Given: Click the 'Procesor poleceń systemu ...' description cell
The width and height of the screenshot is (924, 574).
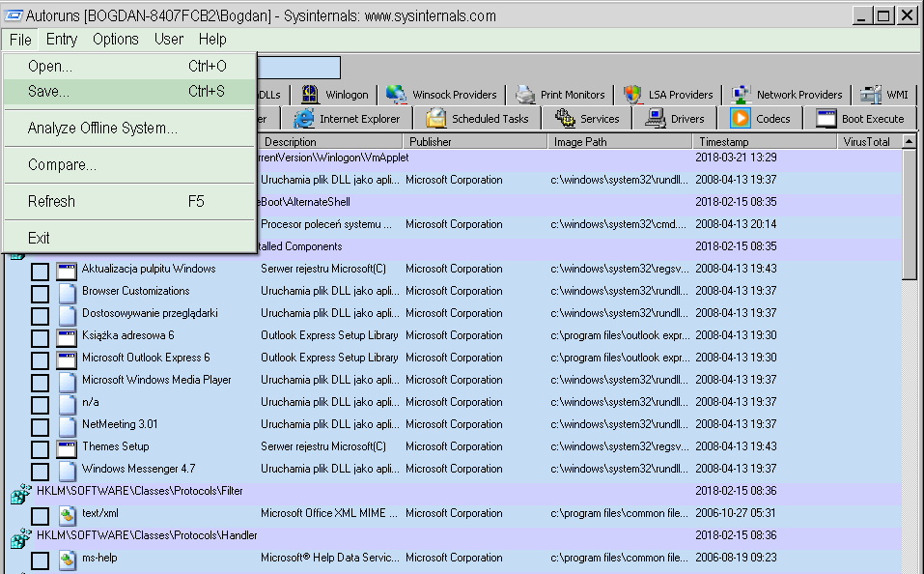Looking at the screenshot, I should tap(326, 224).
